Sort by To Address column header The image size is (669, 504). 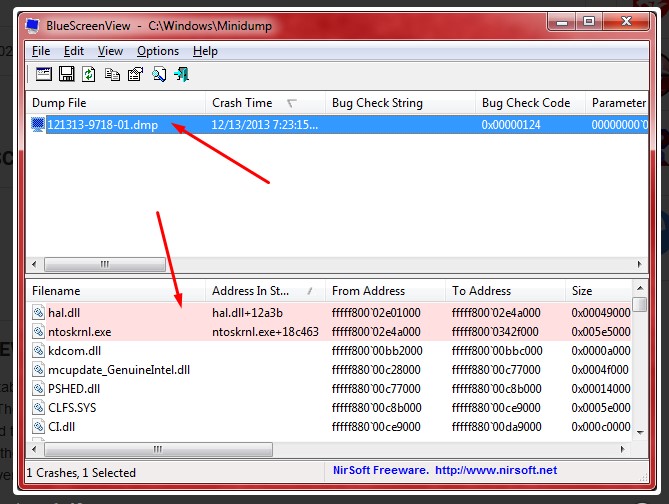[x=506, y=291]
